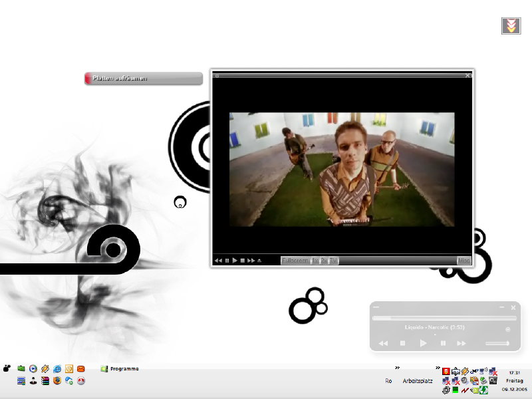Screen dimensions: 532x399
Task: Click the Liquido - Narcotic (3:53) track title
Action: (x=435, y=327)
